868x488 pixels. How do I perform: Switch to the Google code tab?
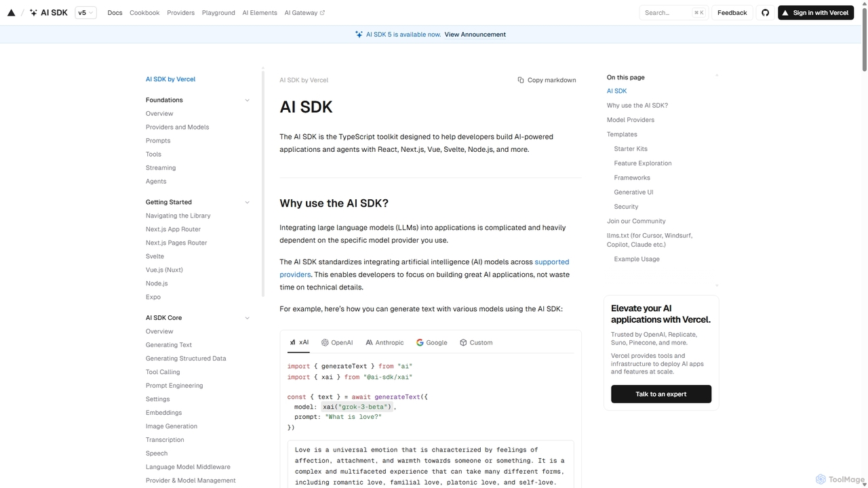click(432, 343)
